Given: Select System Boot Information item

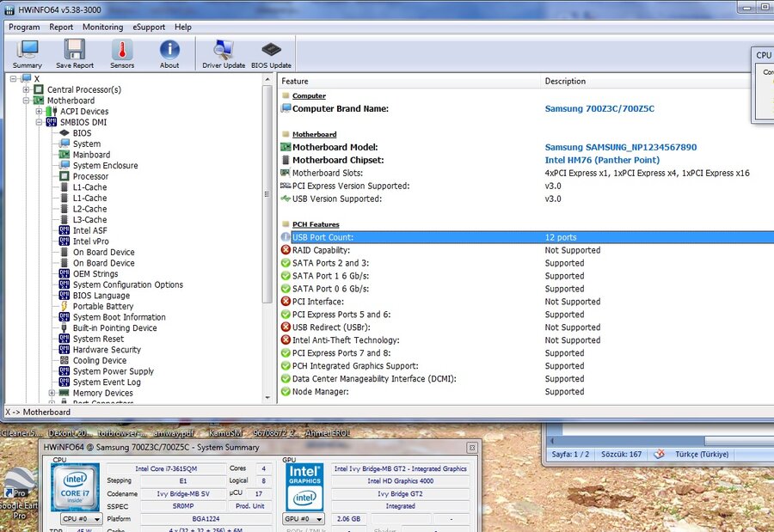Looking at the screenshot, I should click(119, 318).
